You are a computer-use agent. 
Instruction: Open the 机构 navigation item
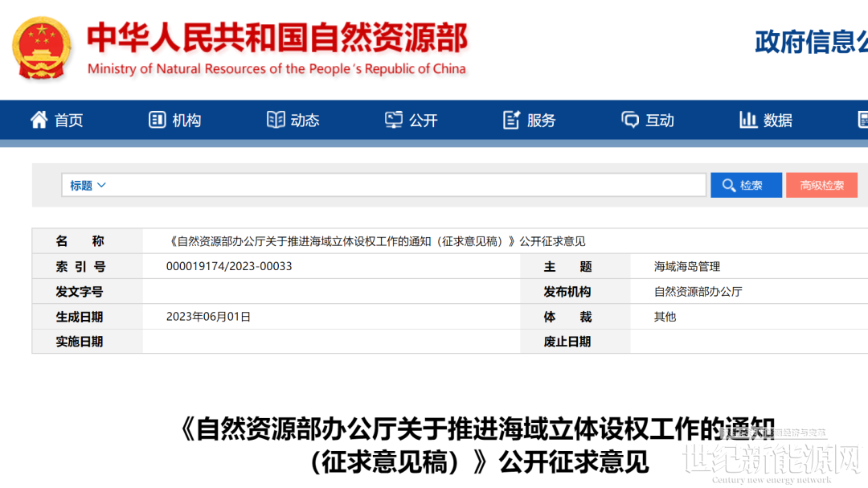[x=175, y=120]
